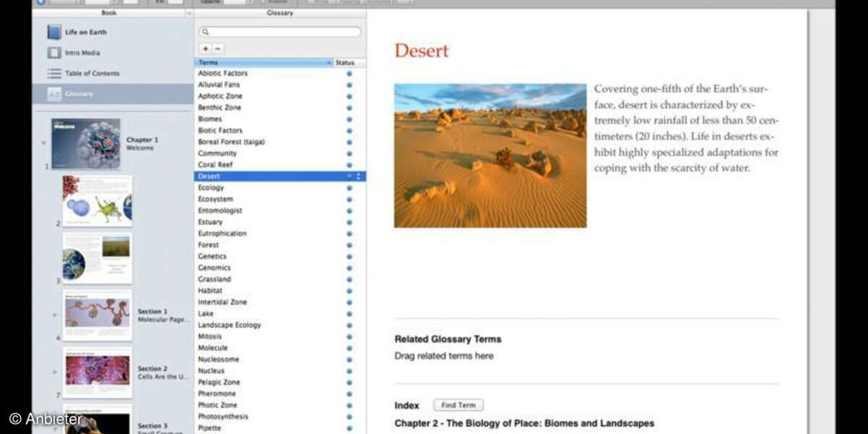Screen dimensions: 868x434
Task: Sort the list by the Terms column header
Action: click(x=263, y=63)
